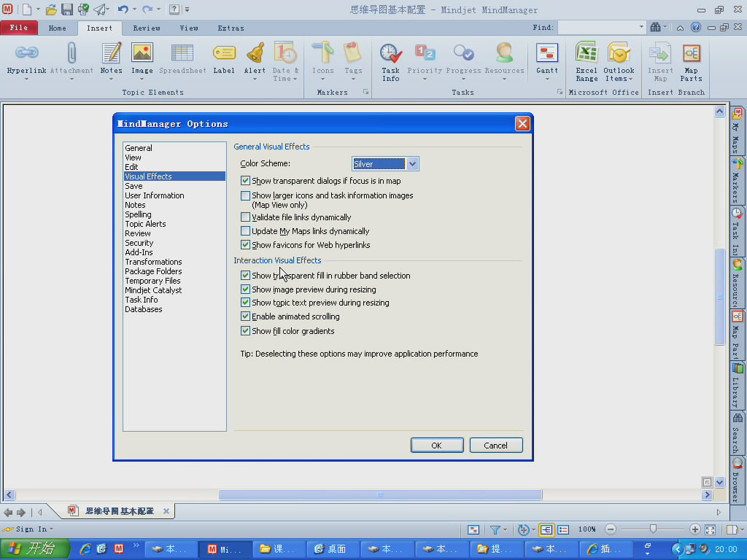Expand the Hyperlink dropdown arrow
747x560 pixels.
click(x=27, y=79)
